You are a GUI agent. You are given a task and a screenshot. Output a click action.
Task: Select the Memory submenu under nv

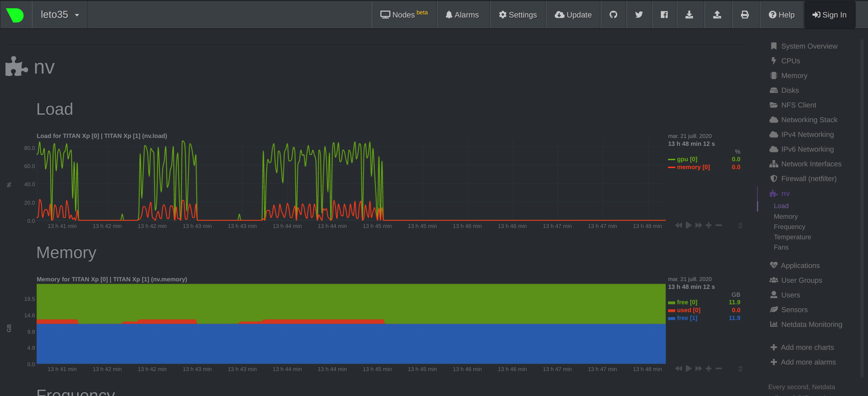tap(786, 216)
